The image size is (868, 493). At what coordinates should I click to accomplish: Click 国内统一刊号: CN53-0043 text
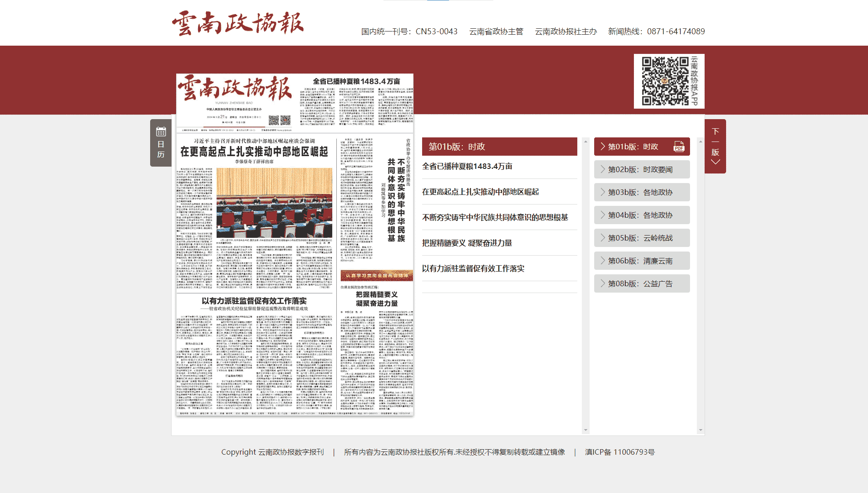(409, 31)
